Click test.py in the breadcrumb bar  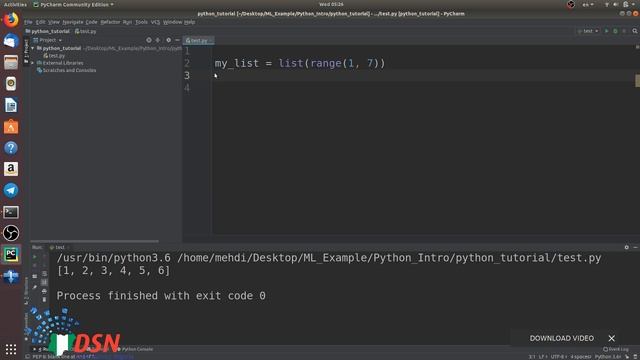tap(86, 31)
